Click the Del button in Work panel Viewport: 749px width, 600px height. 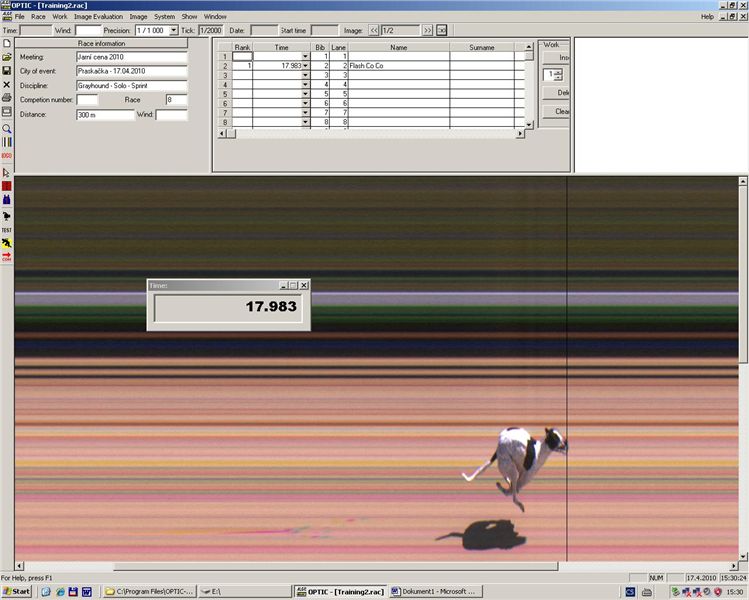[x=556, y=93]
